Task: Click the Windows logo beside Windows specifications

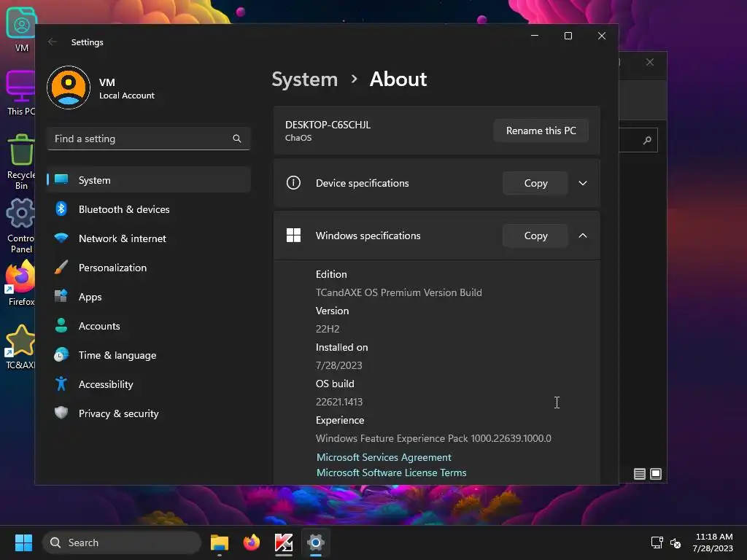Action: (x=293, y=236)
